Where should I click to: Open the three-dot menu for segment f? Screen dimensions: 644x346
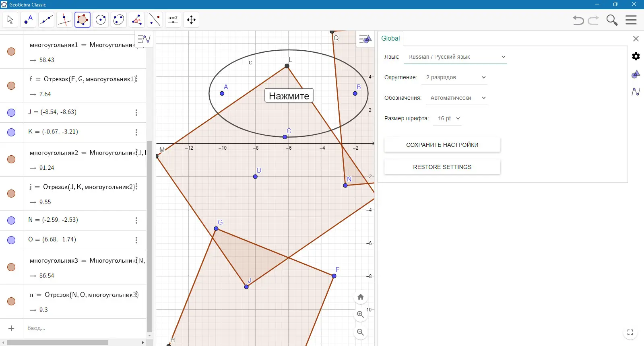coord(136,79)
